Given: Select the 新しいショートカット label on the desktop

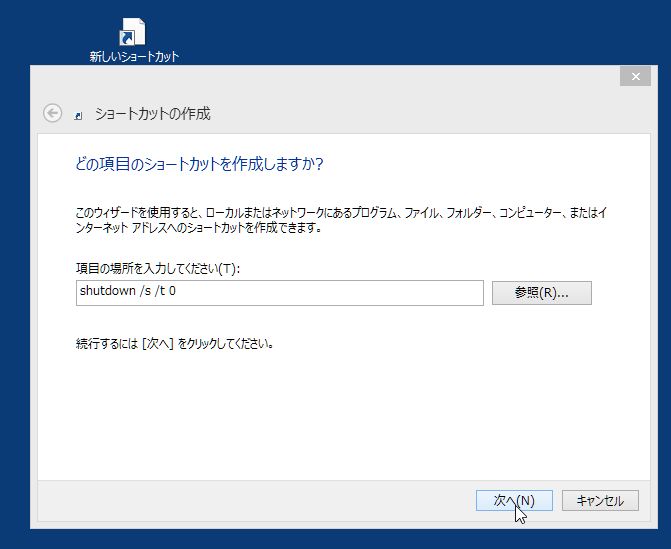Looking at the screenshot, I should [134, 56].
